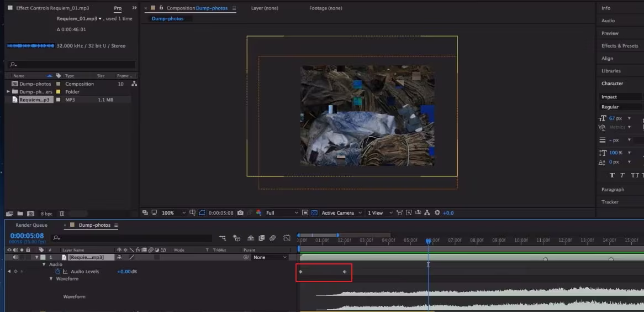Create a new folder in Project panel

pos(20,213)
